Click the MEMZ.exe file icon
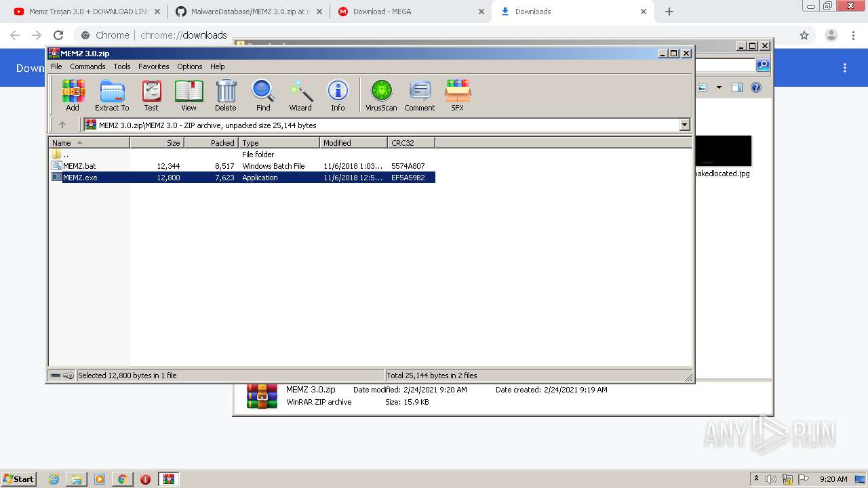868x488 pixels. 57,178
